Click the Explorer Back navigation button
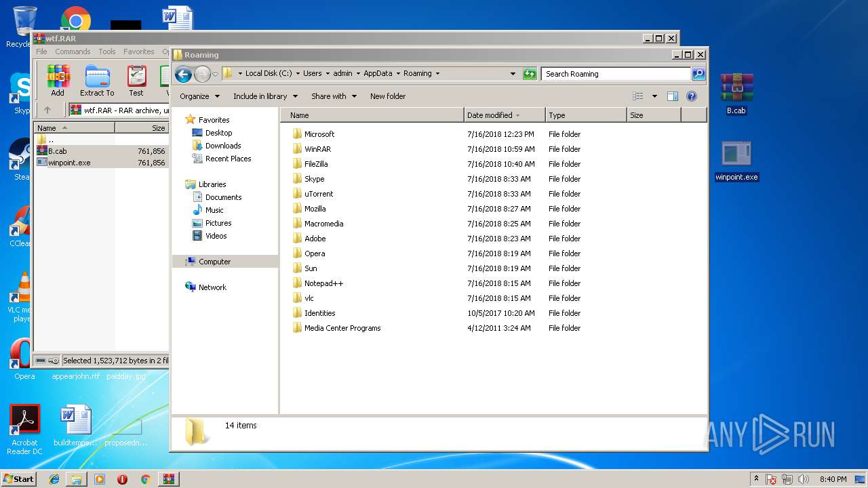The height and width of the screenshot is (488, 868). pos(183,74)
